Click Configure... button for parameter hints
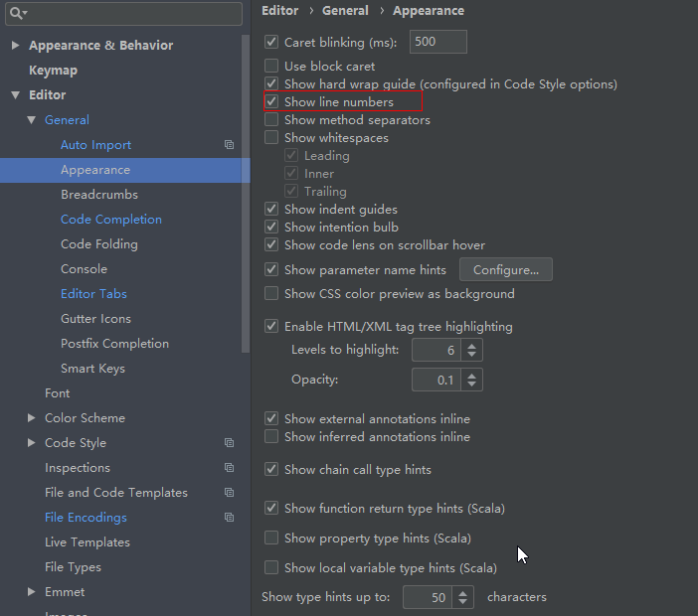The height and width of the screenshot is (616, 698). pyautogui.click(x=505, y=269)
